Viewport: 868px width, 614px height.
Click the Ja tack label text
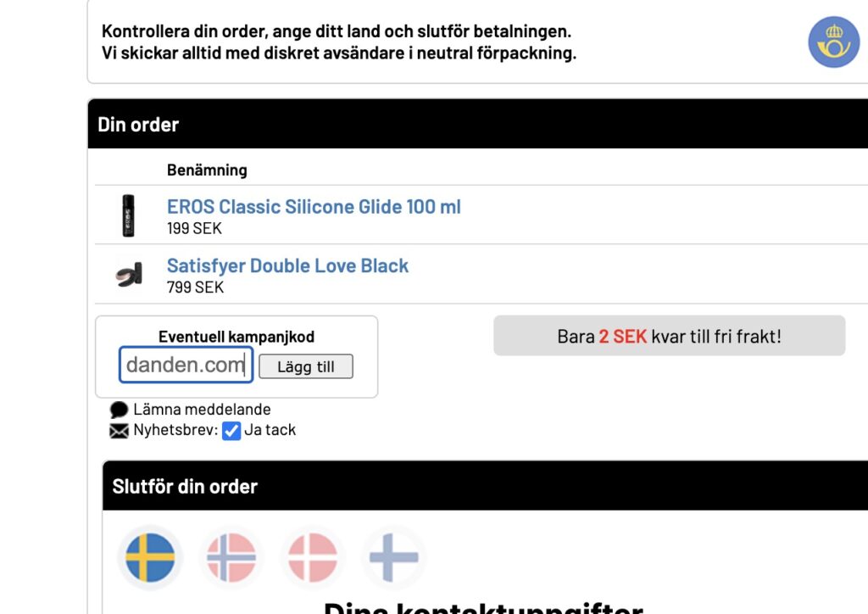[270, 430]
